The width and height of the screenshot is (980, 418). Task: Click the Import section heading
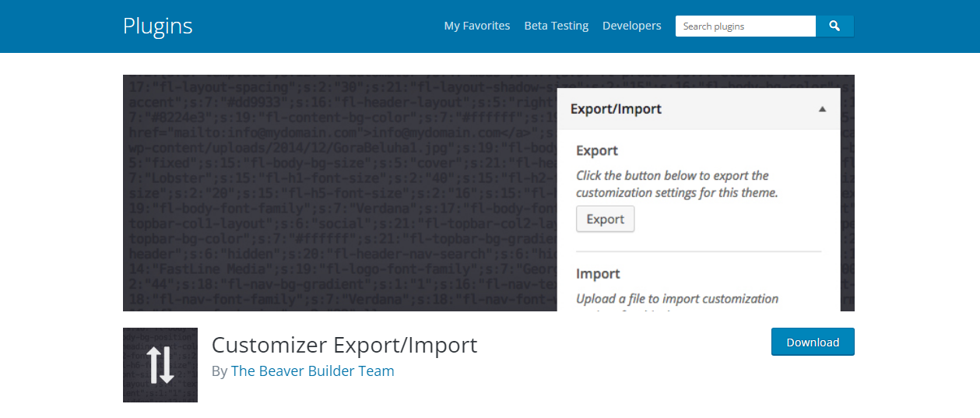[598, 274]
